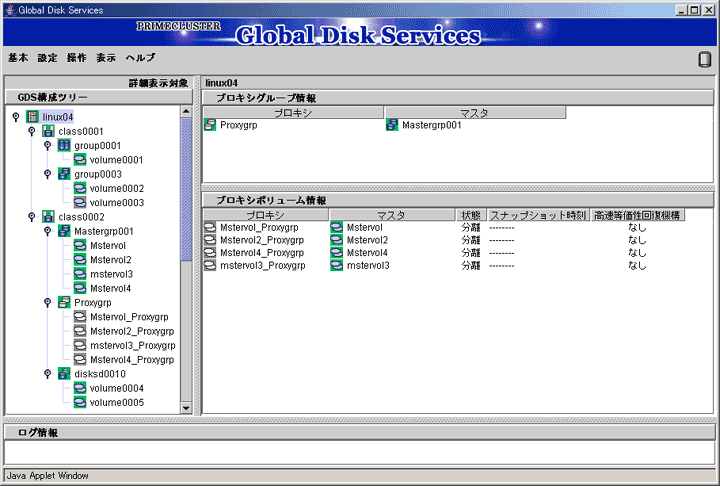Collapse the class0002 node
Image resolution: width=720 pixels, height=486 pixels.
32,216
